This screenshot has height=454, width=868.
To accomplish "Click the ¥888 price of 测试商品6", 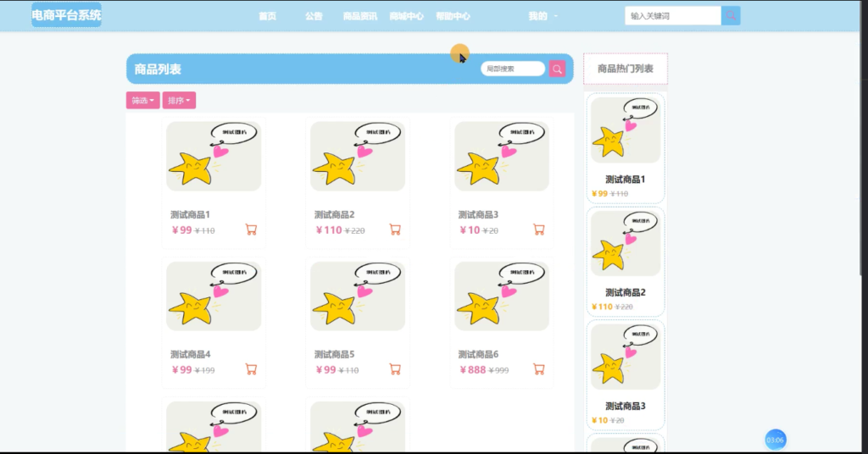I will pyautogui.click(x=473, y=370).
